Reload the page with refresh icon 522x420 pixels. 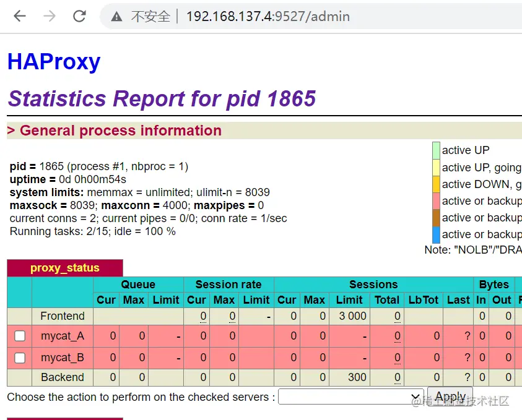pyautogui.click(x=79, y=16)
